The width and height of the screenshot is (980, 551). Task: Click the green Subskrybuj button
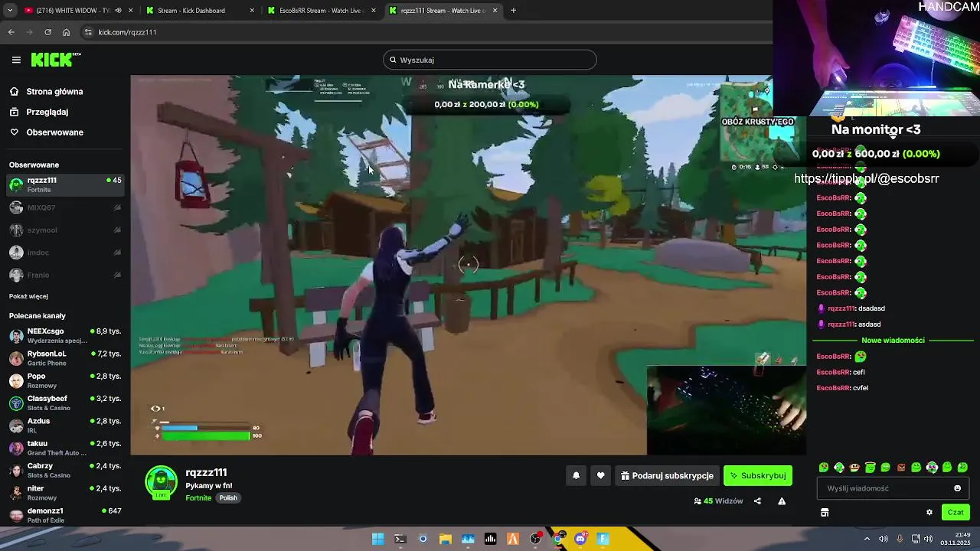tap(758, 475)
